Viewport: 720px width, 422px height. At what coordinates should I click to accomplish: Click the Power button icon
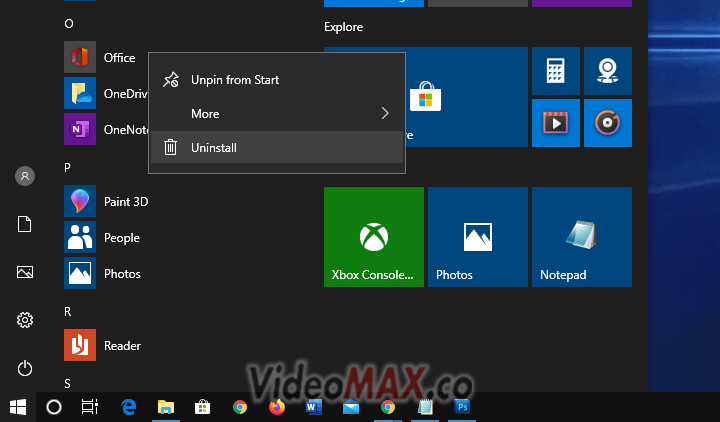coord(25,368)
